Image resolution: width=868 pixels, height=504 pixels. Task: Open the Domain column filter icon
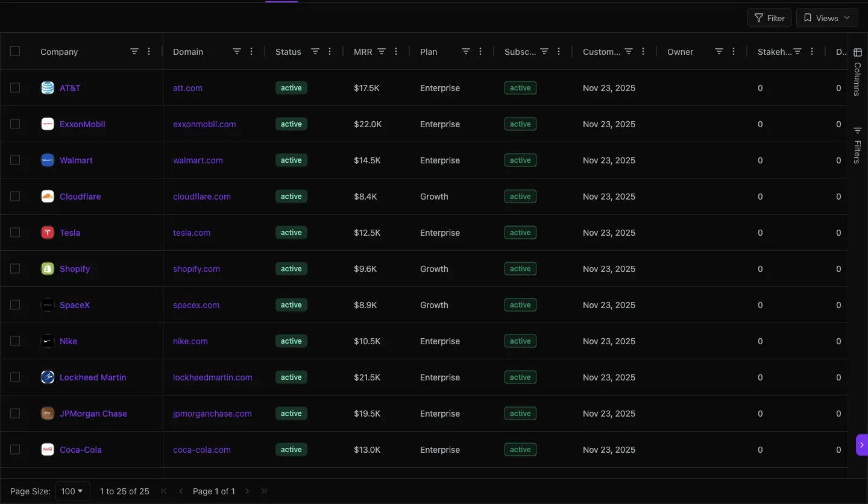(x=237, y=52)
